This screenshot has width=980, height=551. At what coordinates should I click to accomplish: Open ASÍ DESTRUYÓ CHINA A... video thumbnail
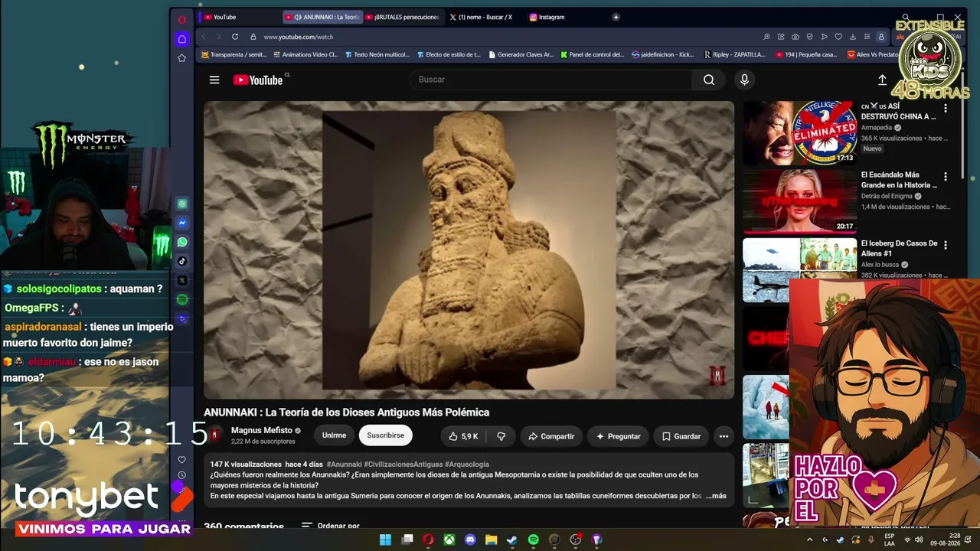799,133
